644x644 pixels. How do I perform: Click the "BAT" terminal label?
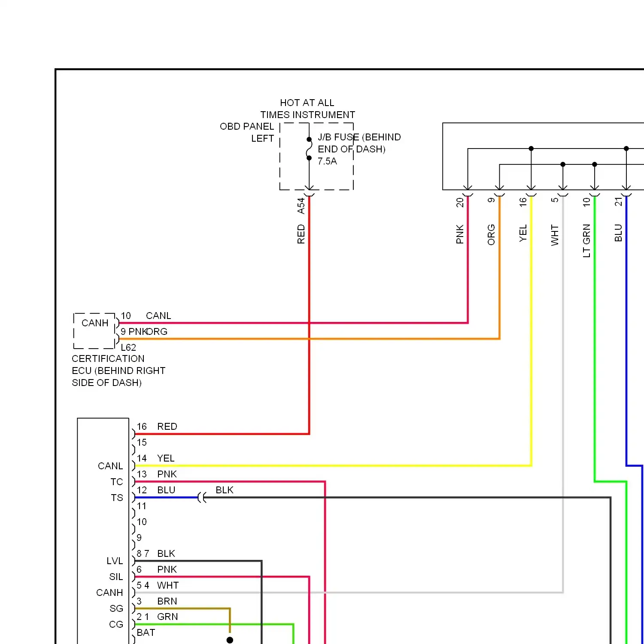(x=146, y=632)
